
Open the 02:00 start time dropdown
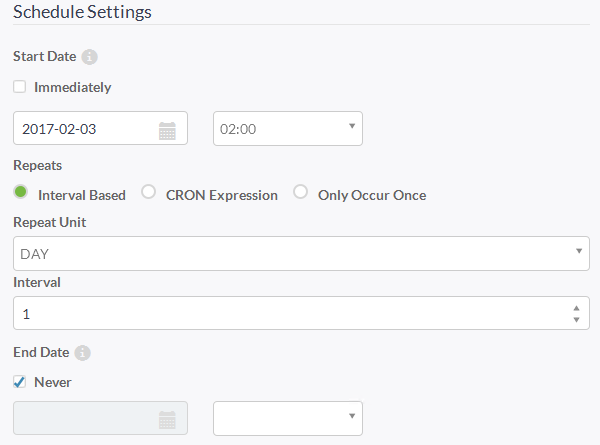tap(288, 129)
